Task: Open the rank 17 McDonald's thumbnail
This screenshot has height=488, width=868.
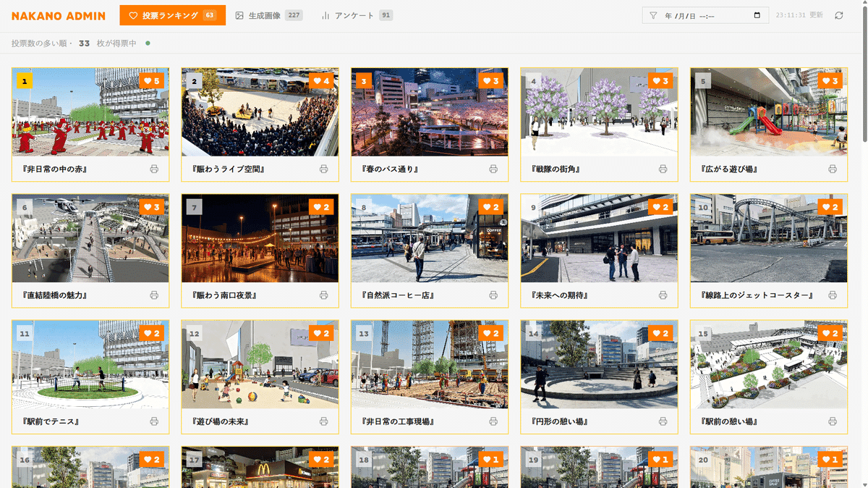Action: tap(260, 468)
